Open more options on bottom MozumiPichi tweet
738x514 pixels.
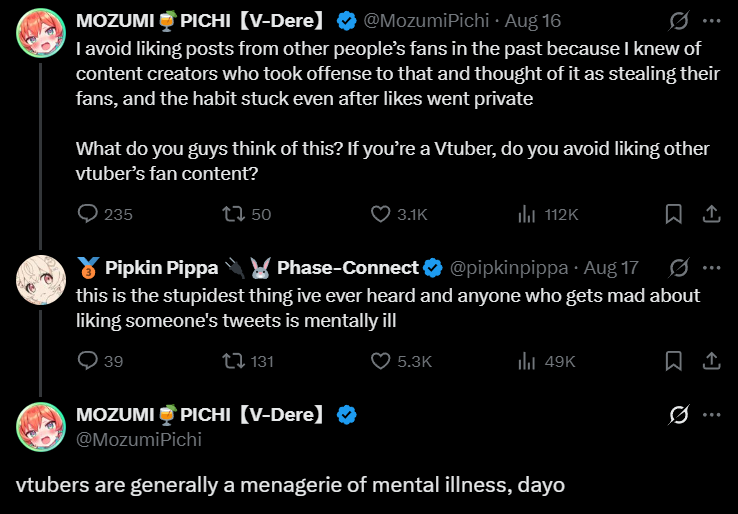[x=711, y=415]
